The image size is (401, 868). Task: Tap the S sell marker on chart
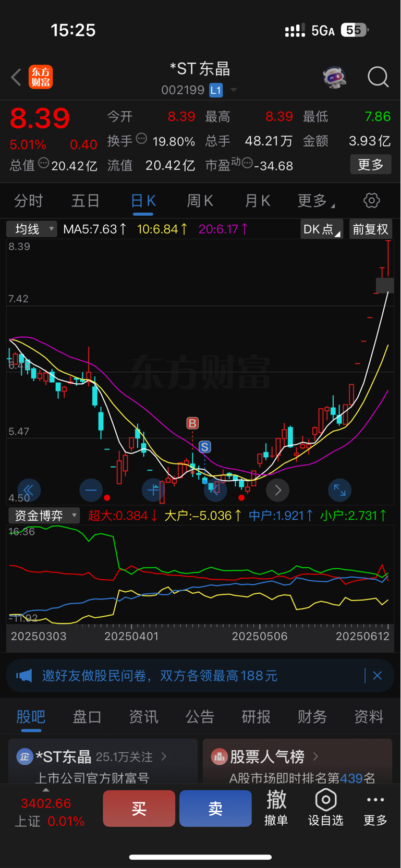point(205,447)
